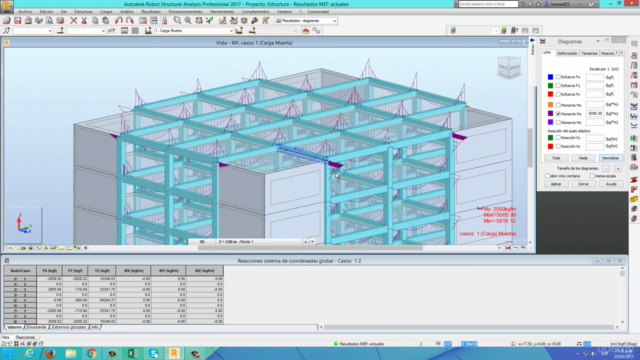The image size is (640, 360).
Task: Click the Redo arrow icon
Action: (129, 20)
